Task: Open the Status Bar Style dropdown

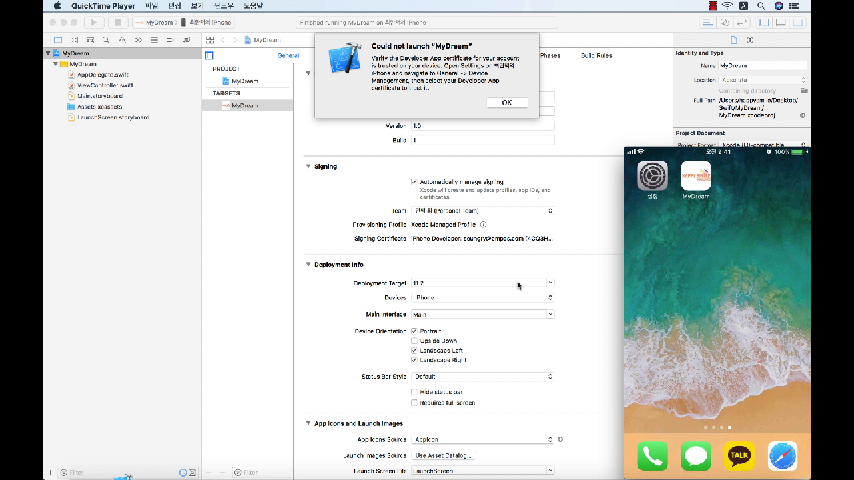Action: [483, 376]
